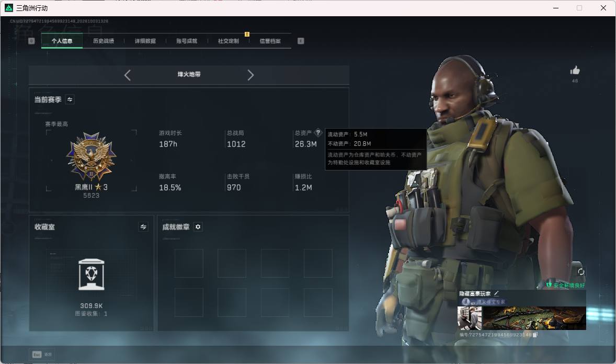This screenshot has height=364, width=616.
Task: Click the question mark beside 总资产
Action: (318, 132)
